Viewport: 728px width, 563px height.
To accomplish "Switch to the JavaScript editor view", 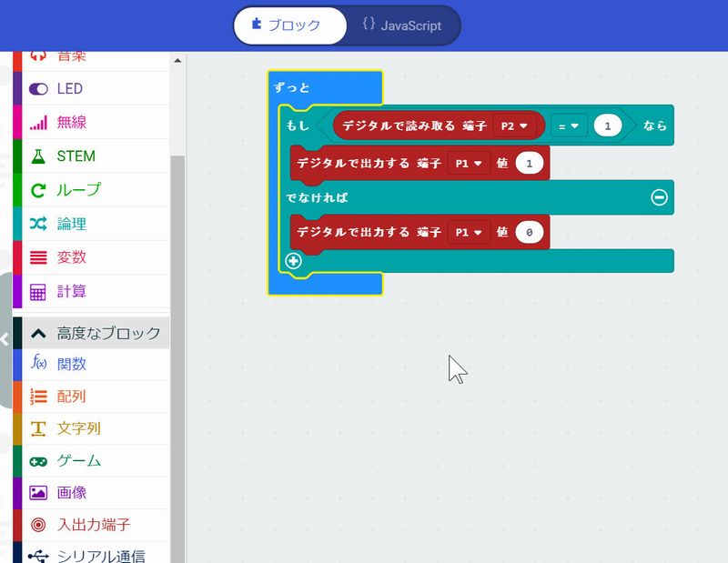I will click(401, 25).
